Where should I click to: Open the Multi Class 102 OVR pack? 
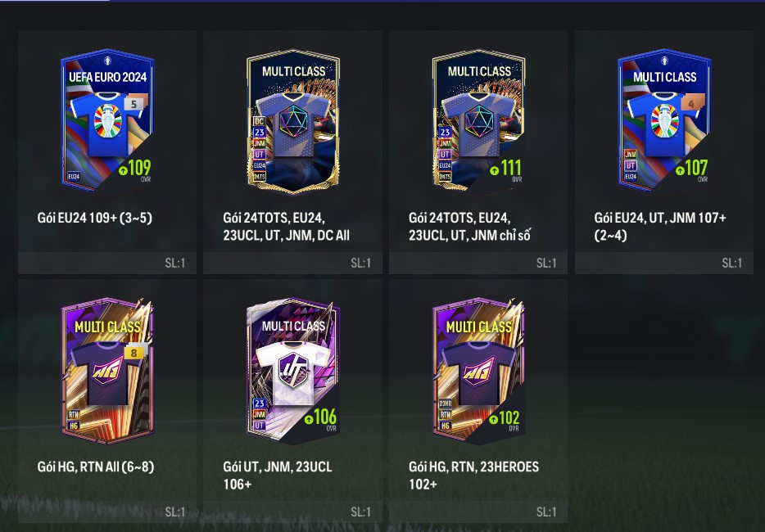point(478,370)
